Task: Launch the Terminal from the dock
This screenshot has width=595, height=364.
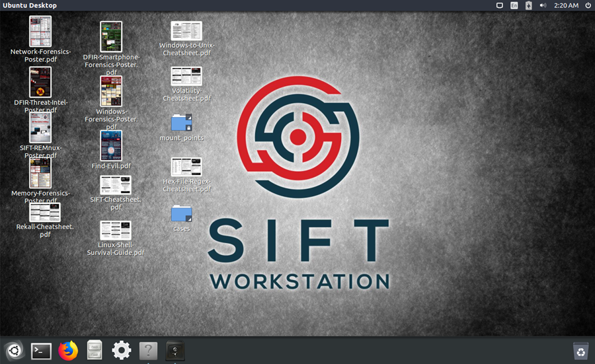Action: (41, 351)
